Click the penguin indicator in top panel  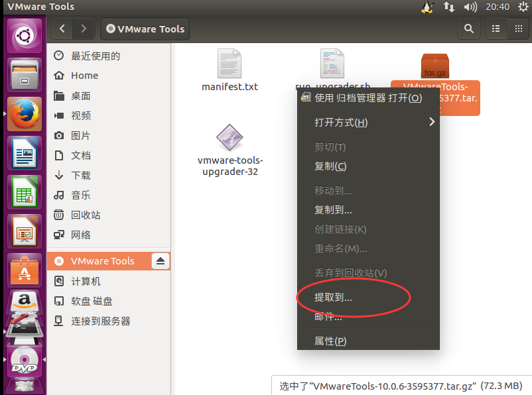click(427, 7)
